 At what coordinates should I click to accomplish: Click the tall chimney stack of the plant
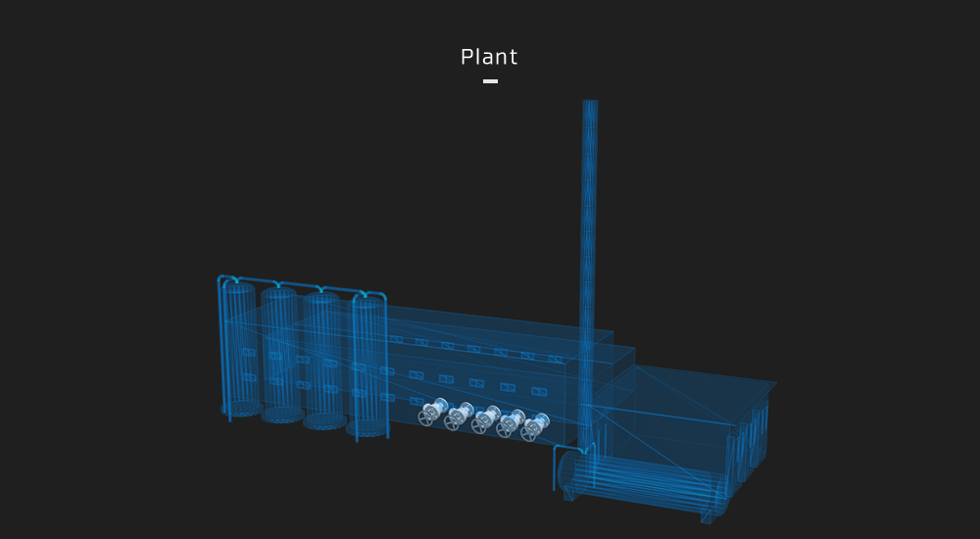point(588,275)
